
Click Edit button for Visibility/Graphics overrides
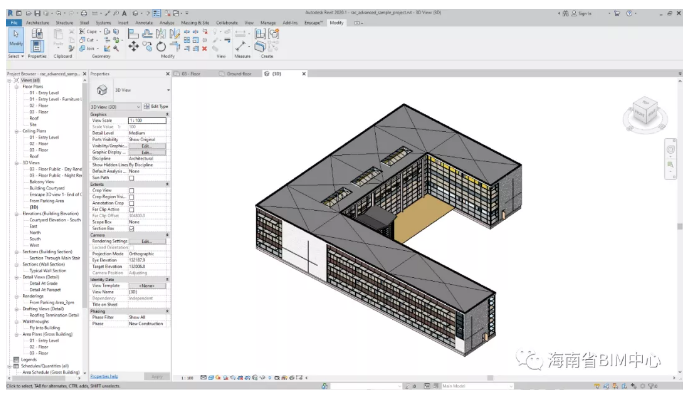147,146
